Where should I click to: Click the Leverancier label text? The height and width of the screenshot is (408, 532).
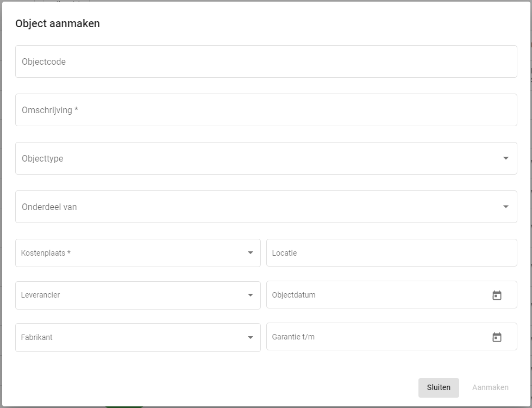40,295
